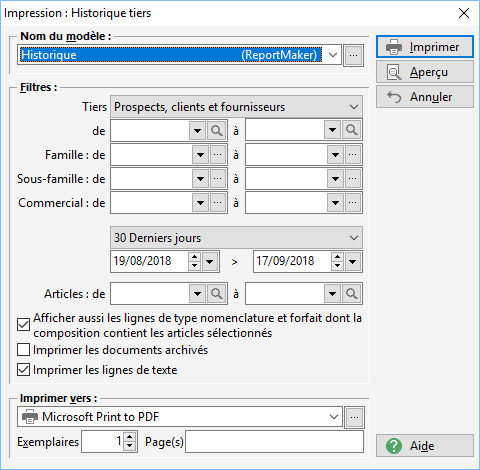Increase the Exemplaires copies count
This screenshot has height=470, width=480.
(x=130, y=437)
